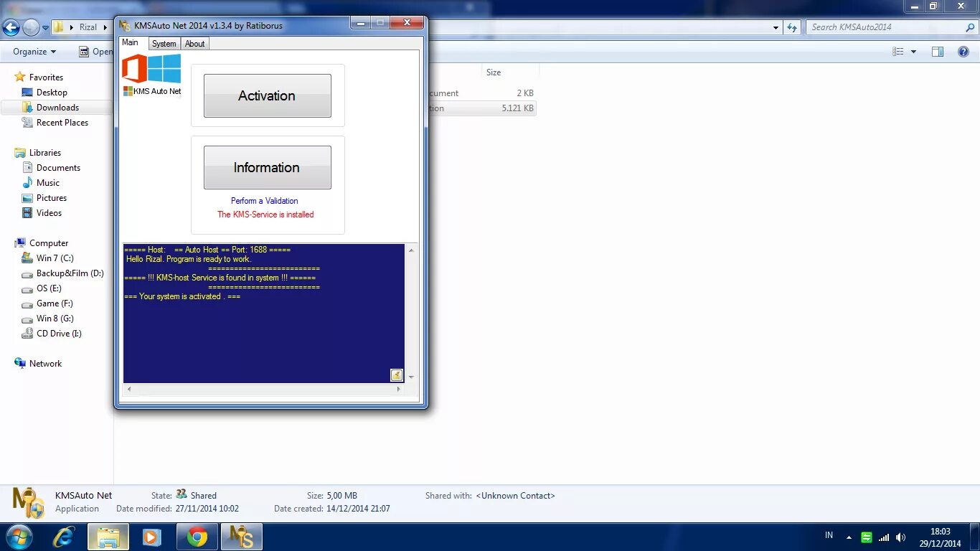Click the Favorites star icon
Viewport: 980px width, 551px height.
(x=20, y=77)
